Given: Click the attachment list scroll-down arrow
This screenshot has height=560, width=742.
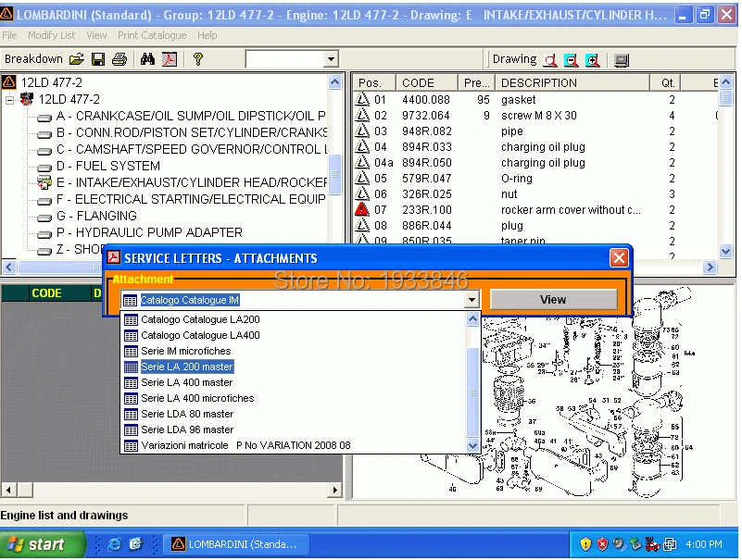Looking at the screenshot, I should pyautogui.click(x=472, y=445).
